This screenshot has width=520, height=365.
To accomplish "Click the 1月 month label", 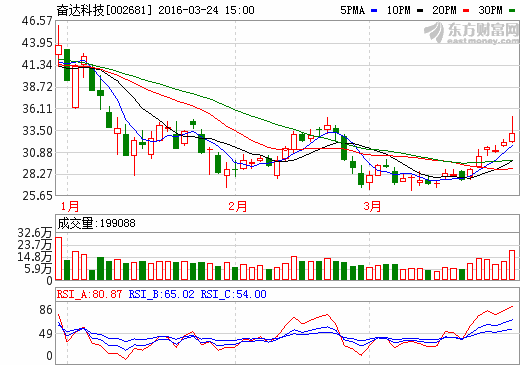I will point(70,206).
